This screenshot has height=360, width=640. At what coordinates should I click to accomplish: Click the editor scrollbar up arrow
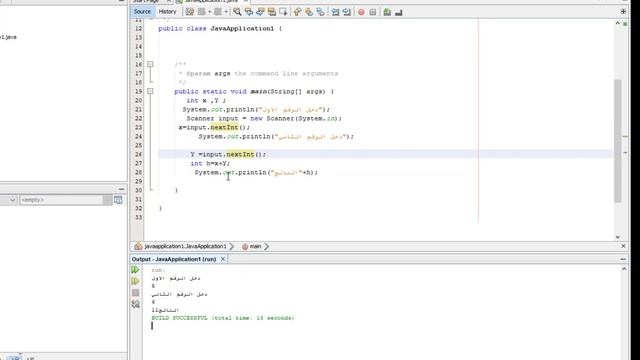click(618, 24)
